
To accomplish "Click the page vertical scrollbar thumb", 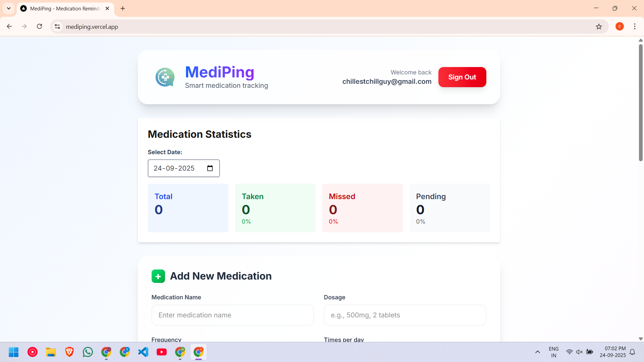I will [641, 102].
